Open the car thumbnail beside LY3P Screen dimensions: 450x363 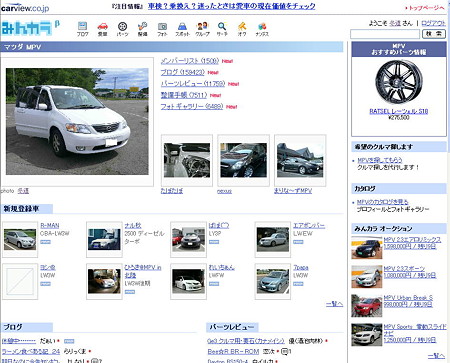[188, 239]
